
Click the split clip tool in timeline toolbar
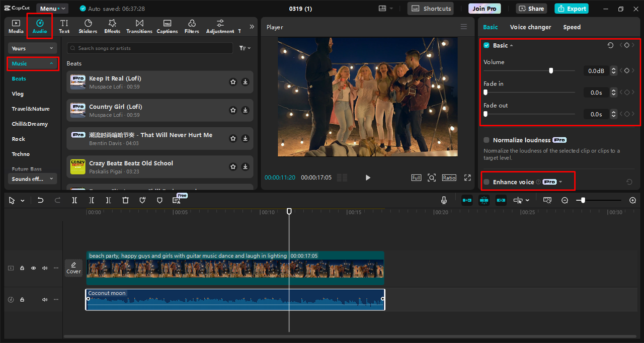point(74,200)
